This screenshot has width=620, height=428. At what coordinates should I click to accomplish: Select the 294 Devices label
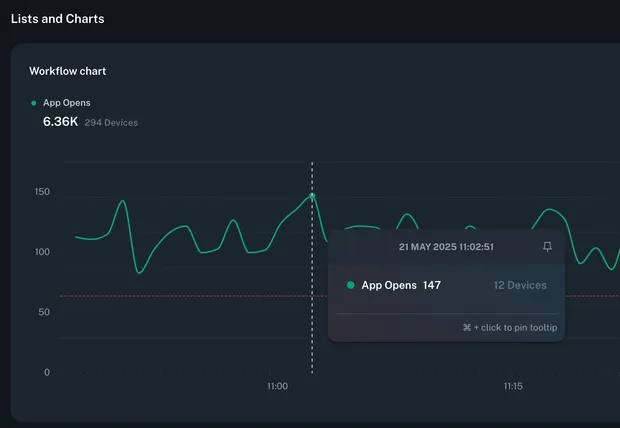[111, 123]
